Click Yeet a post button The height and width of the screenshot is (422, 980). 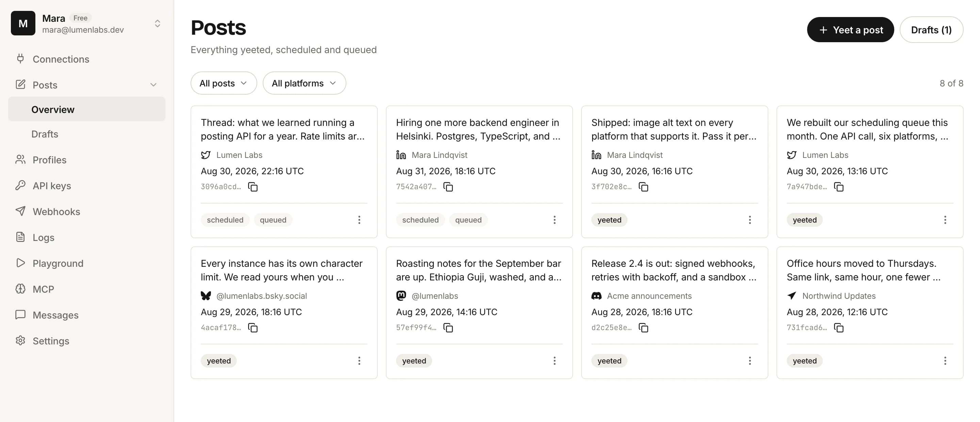850,30
